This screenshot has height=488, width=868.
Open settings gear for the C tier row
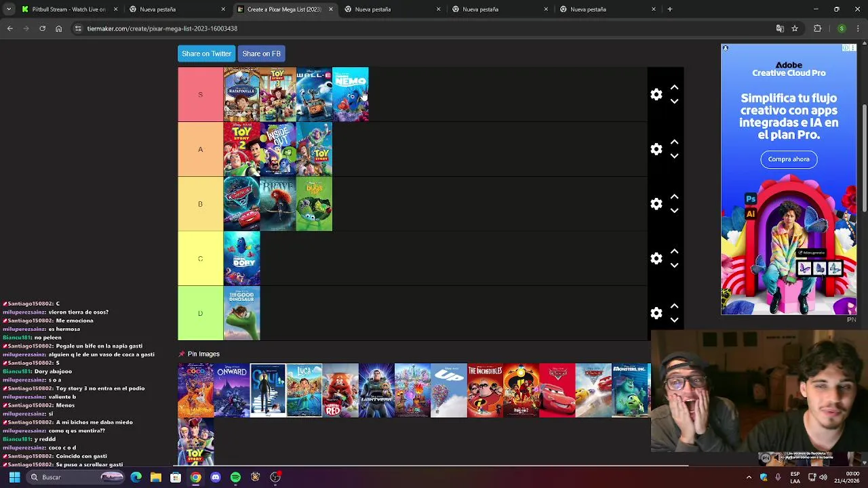click(656, 259)
